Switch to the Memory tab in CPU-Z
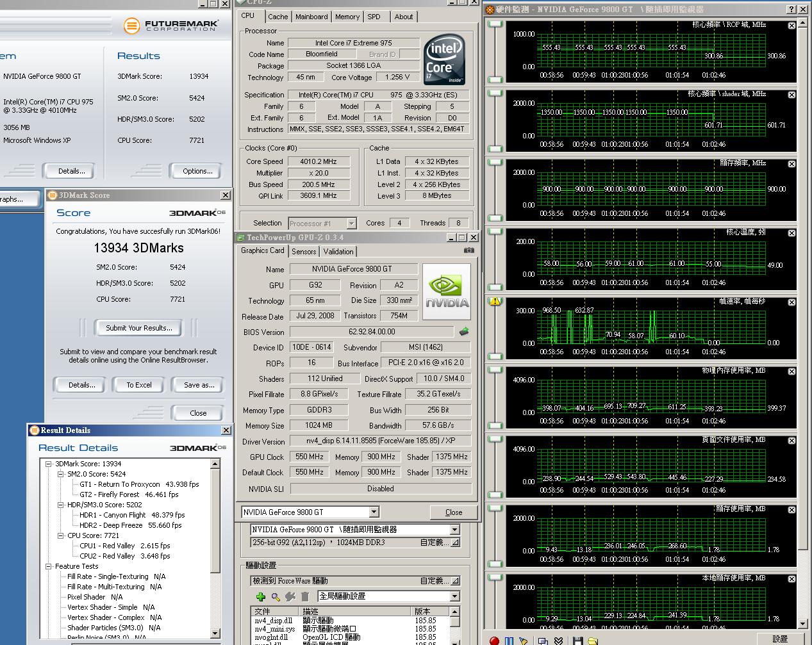Screen dimensions: 812x645 point(347,17)
